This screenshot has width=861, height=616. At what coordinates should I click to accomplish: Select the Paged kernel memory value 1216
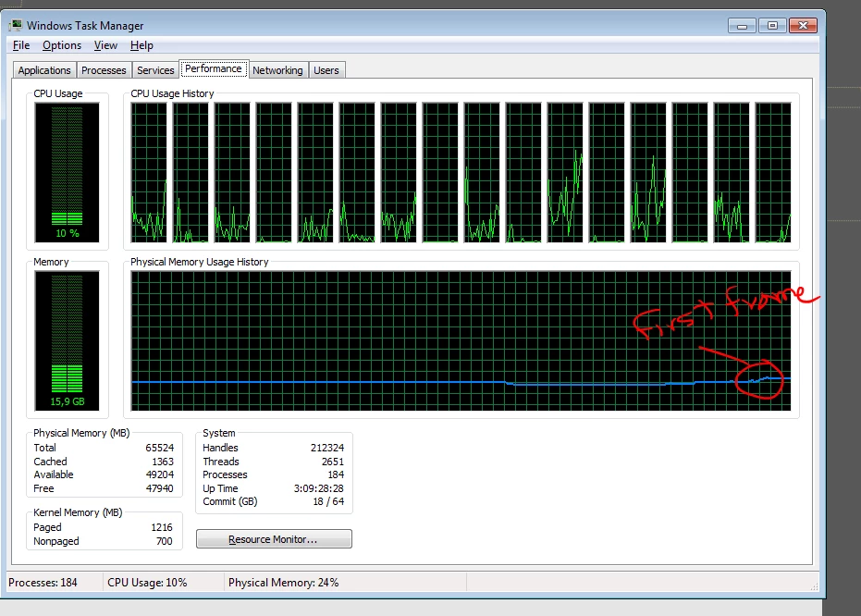162,527
